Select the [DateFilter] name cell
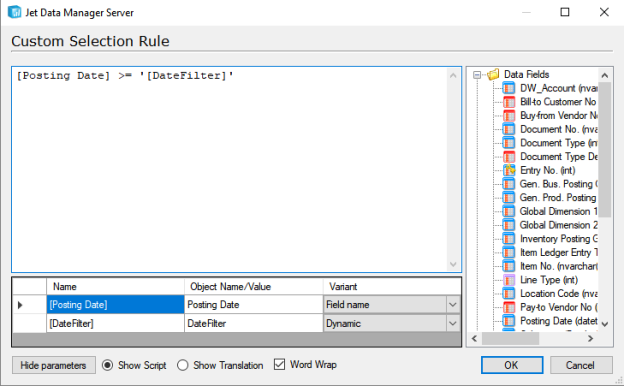Image resolution: width=624 pixels, height=386 pixels. (x=115, y=324)
